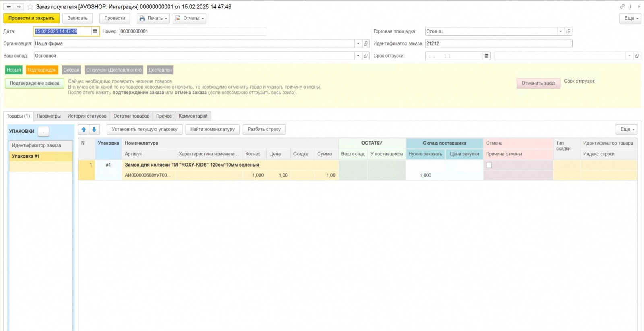The width and height of the screenshot is (644, 331).
Task: Open Ваш склад record with the open icon
Action: [x=366, y=56]
